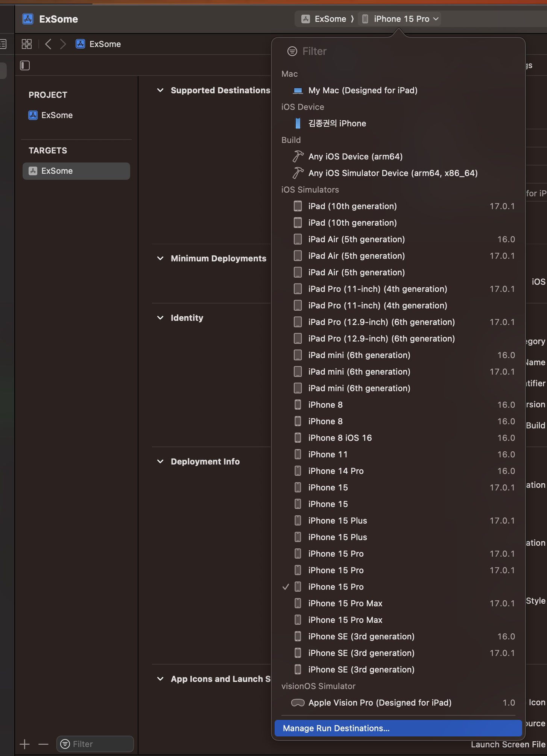This screenshot has height=756, width=547.
Task: Collapse the Identity section
Action: pyautogui.click(x=160, y=318)
